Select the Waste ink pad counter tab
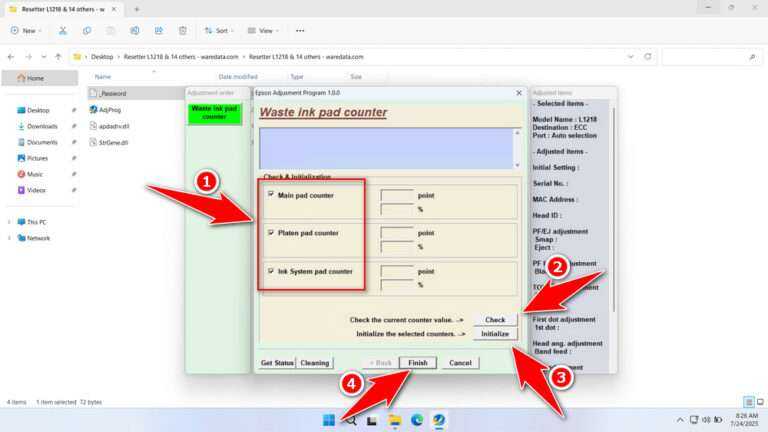768x432 pixels. [x=215, y=113]
